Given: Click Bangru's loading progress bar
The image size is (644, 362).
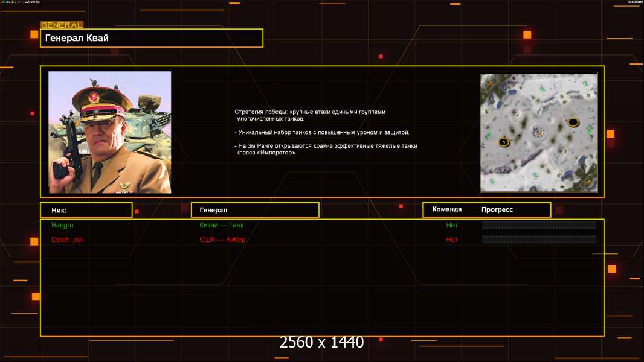Looking at the screenshot, I should click(539, 225).
